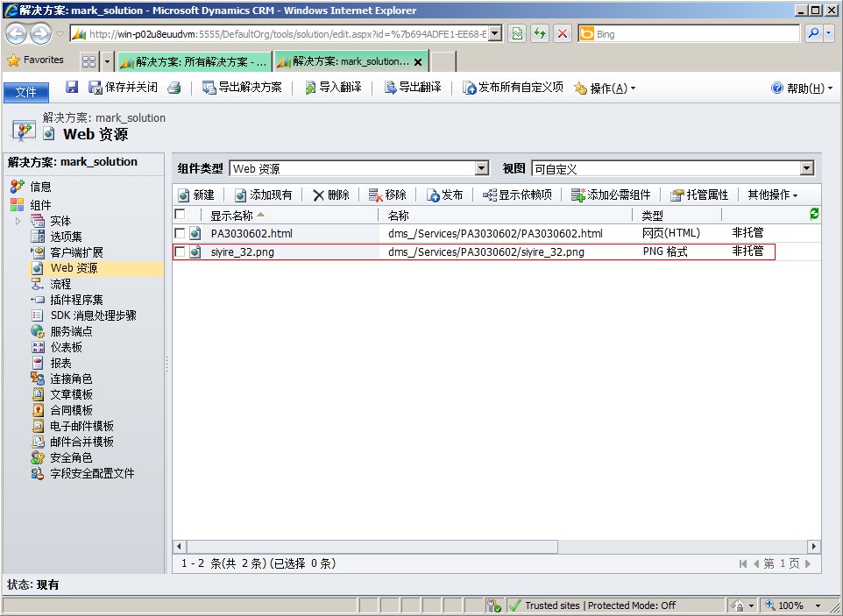Click 显示依赖项 show dependencies
The height and width of the screenshot is (616, 843).
[517, 195]
